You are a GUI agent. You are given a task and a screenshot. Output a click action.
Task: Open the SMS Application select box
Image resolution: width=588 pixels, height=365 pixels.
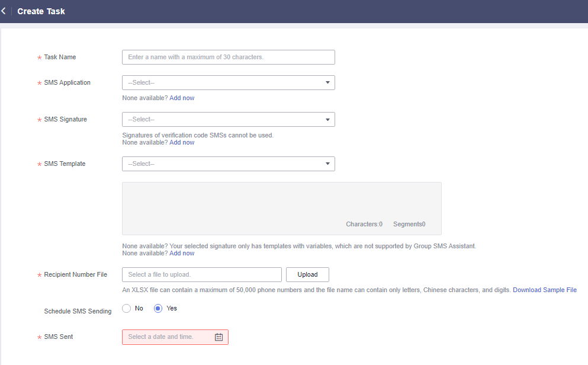tap(229, 82)
